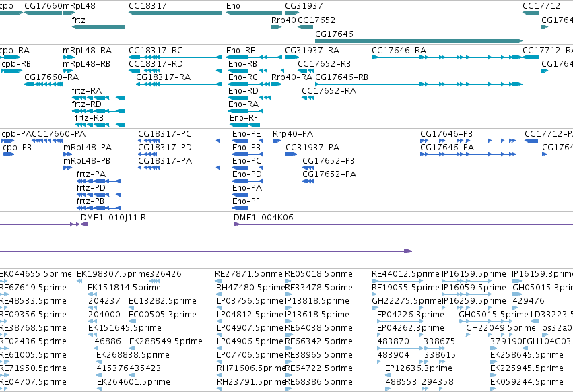Image resolution: width=573 pixels, height=392 pixels.
Task: Select the CG17652 gene label
Action: pos(316,20)
